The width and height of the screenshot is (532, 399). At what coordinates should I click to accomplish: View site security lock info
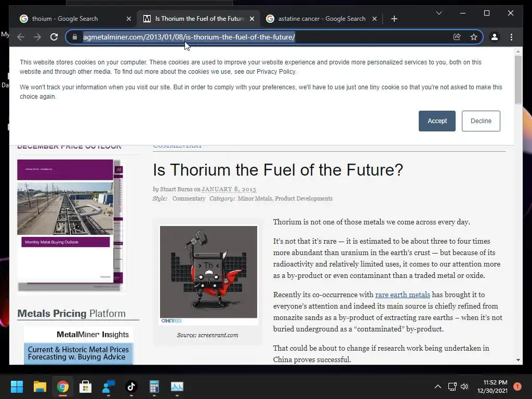[x=75, y=37]
